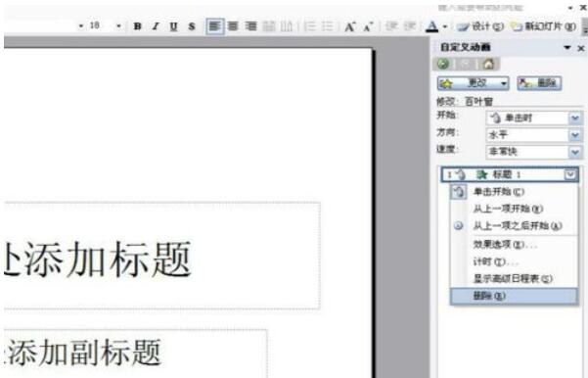Toggle bold text formatting

(138, 26)
